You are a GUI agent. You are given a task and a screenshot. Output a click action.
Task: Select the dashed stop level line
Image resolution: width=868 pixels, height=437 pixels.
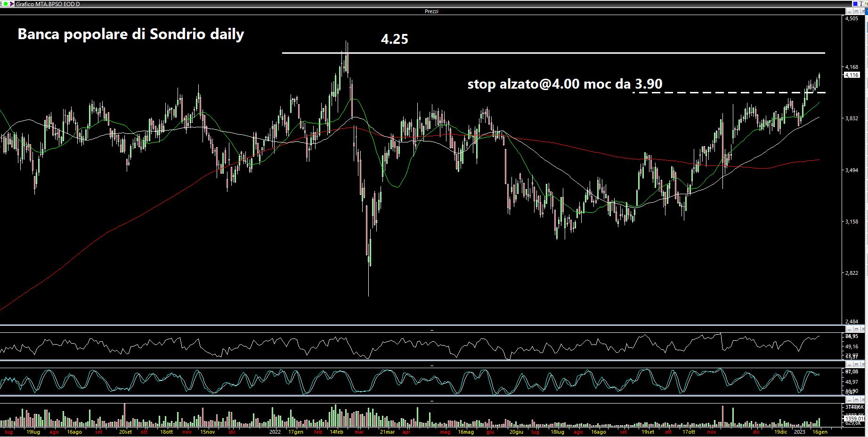coord(729,92)
